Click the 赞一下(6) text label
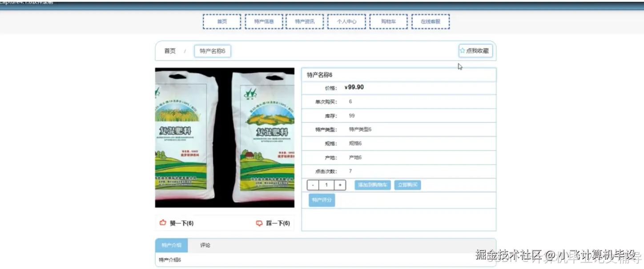Viewport: 644px width, 269px height. click(x=182, y=223)
